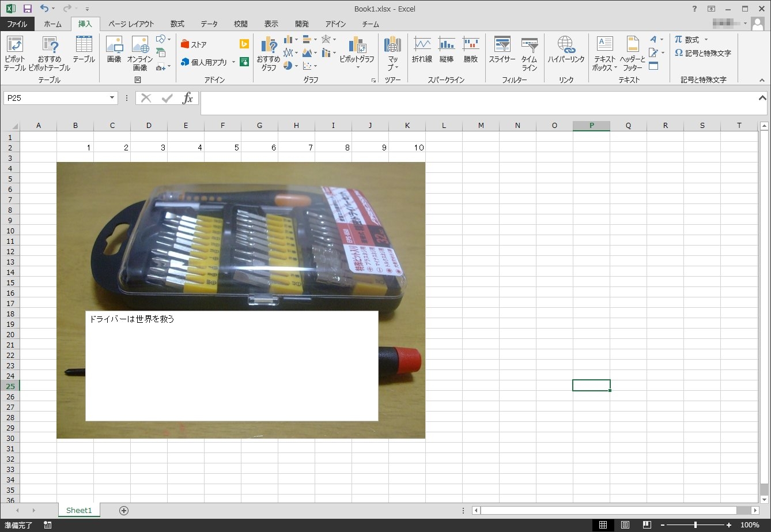Open My Add-ins (個人用アプリ) dropdown

233,62
